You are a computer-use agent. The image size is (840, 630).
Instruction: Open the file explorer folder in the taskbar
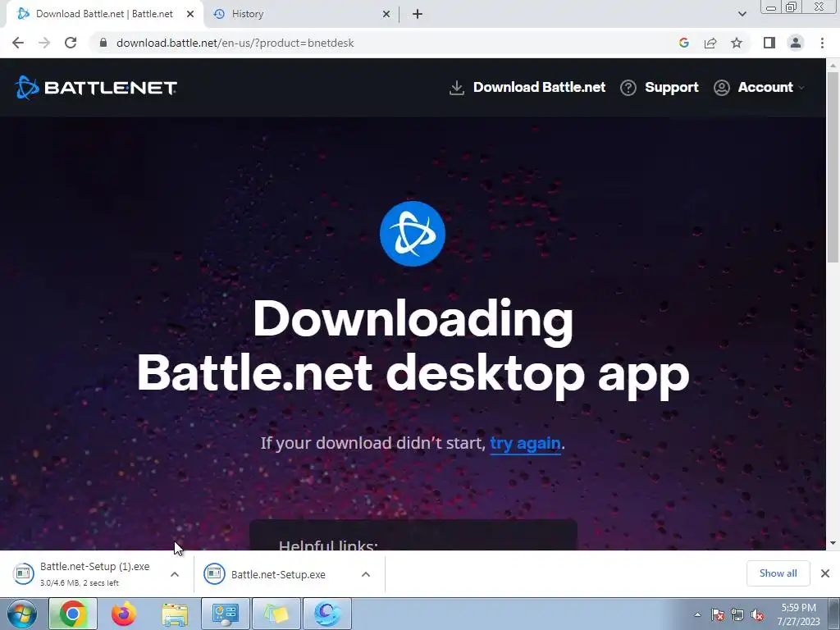click(175, 614)
